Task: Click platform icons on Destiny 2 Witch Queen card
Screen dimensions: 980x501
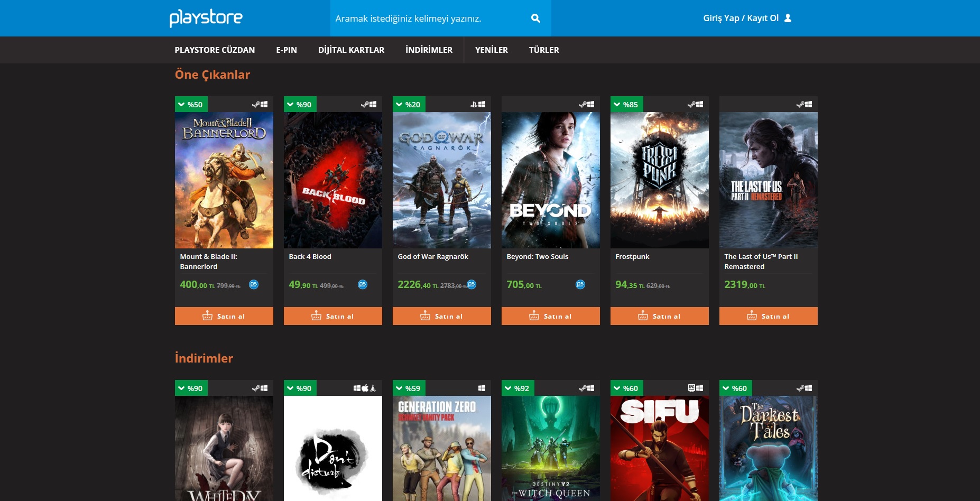Action: click(586, 388)
